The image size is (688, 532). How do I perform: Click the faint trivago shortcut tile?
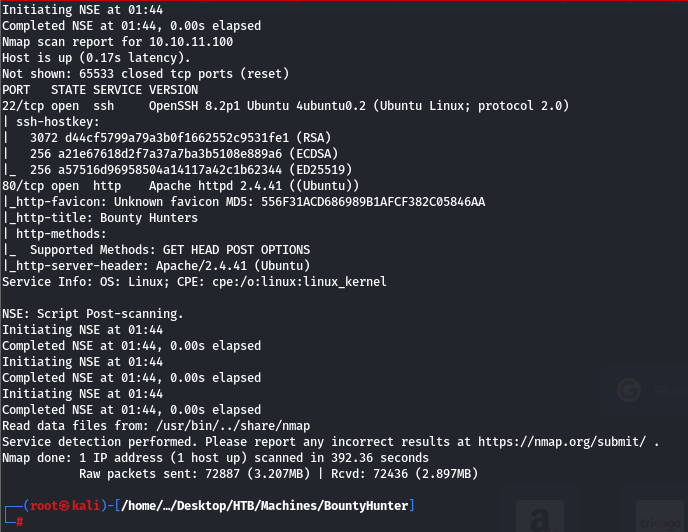click(x=660, y=518)
